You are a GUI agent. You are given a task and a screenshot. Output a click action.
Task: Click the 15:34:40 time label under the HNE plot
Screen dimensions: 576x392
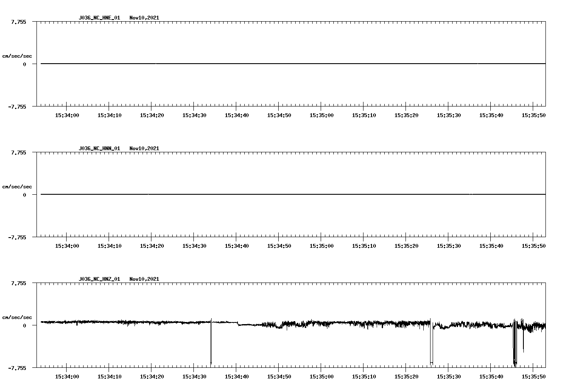237,115
